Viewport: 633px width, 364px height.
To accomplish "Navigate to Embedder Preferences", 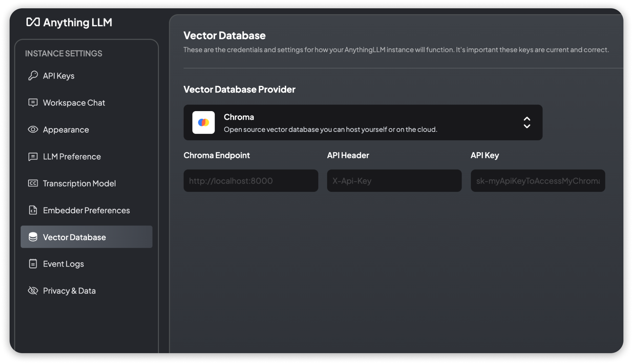I will point(86,210).
